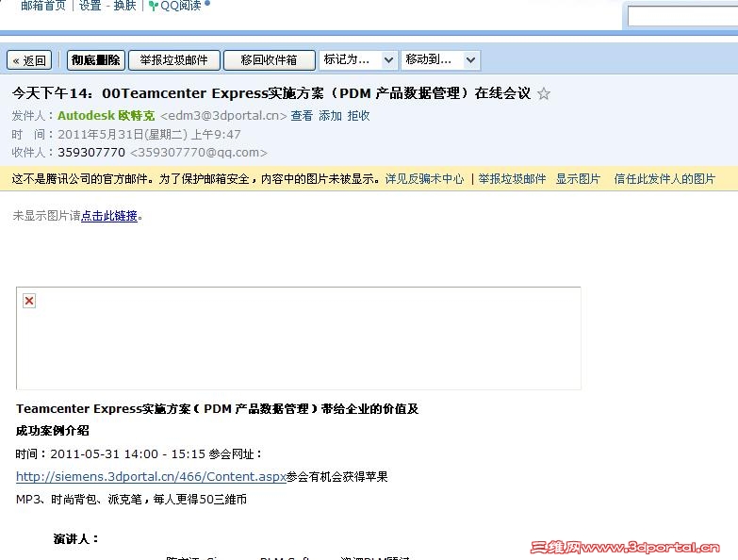
Task: Click the 彻底删除 button
Action: tap(96, 60)
